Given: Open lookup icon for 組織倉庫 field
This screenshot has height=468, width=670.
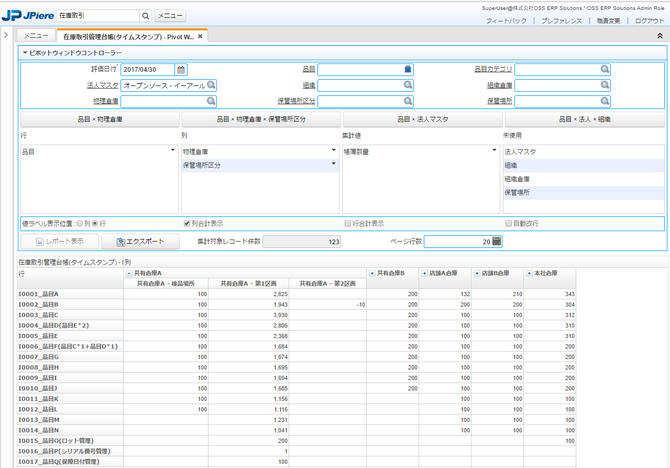Looking at the screenshot, I should pos(605,85).
